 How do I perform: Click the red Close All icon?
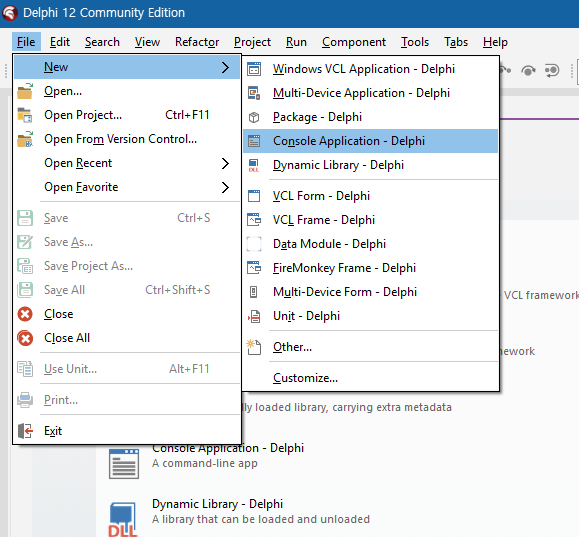pyautogui.click(x=25, y=338)
